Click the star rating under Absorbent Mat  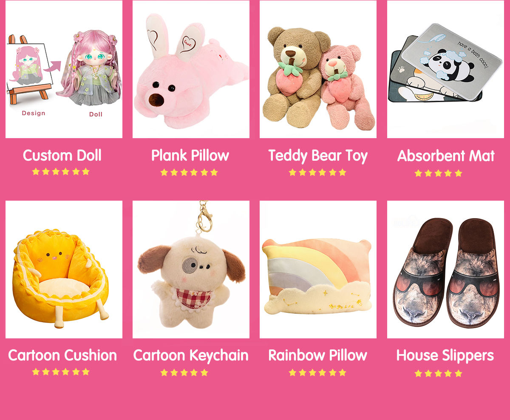pyautogui.click(x=438, y=173)
